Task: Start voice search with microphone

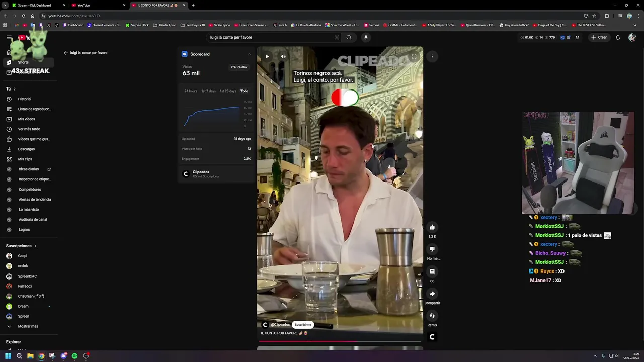Action: click(x=366, y=37)
